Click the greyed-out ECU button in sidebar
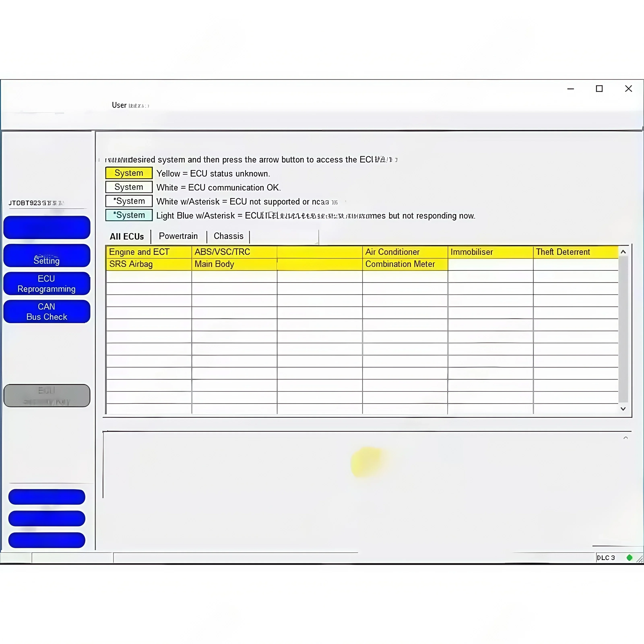Viewport: 644px width, 644px height. pos(47,396)
